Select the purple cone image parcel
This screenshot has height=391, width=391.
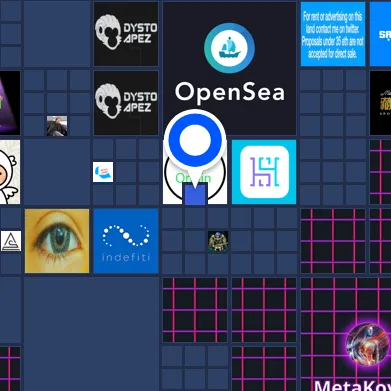point(10,103)
